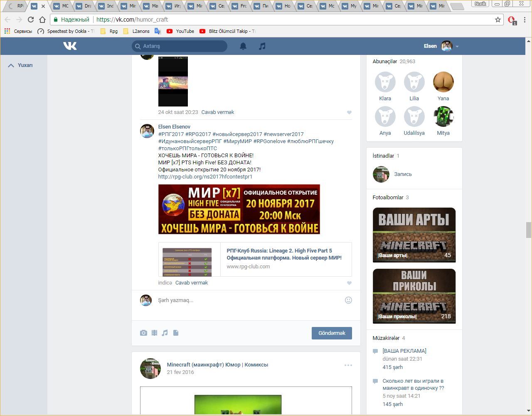This screenshot has height=416, width=532.
Task: Go to Chrome home page
Action: (x=42, y=20)
